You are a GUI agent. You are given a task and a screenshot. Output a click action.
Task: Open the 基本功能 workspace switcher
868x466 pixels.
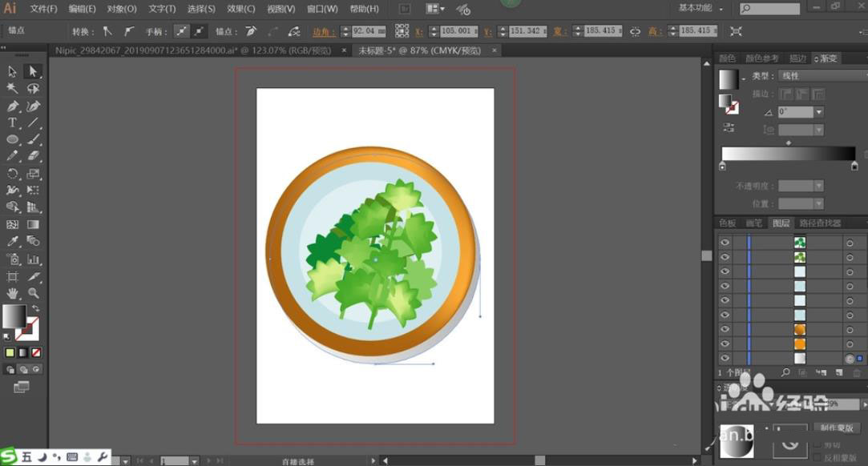tap(700, 8)
